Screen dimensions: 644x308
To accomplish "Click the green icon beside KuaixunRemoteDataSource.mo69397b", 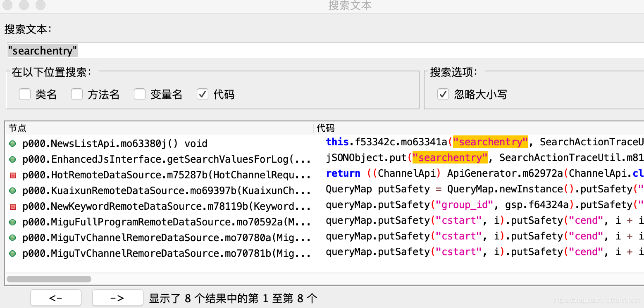I will 12,191.
